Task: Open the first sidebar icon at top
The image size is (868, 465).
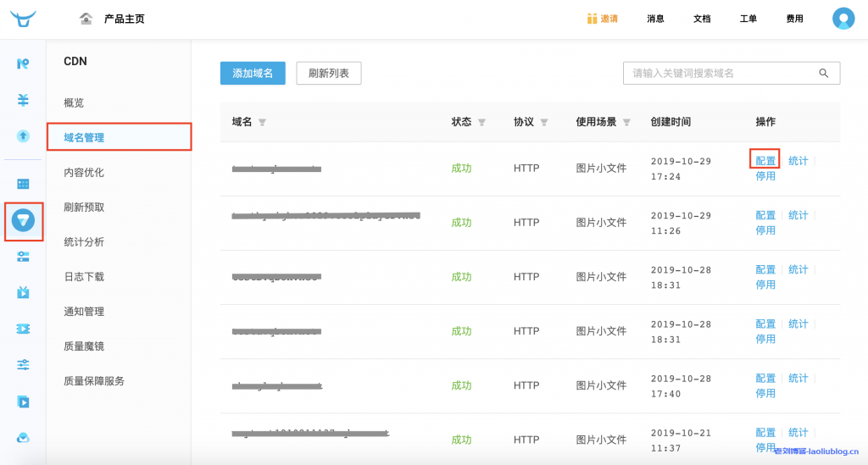Action: [x=23, y=64]
